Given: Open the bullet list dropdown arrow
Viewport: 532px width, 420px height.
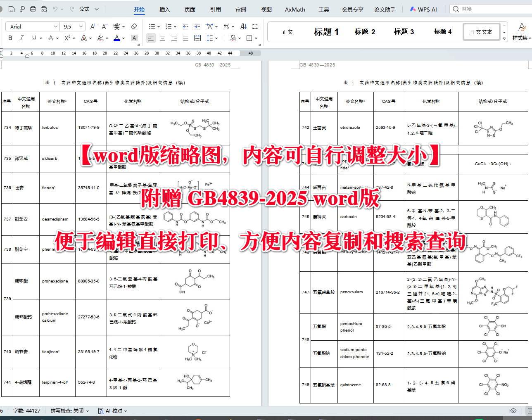Looking at the screenshot, I should coord(158,26).
